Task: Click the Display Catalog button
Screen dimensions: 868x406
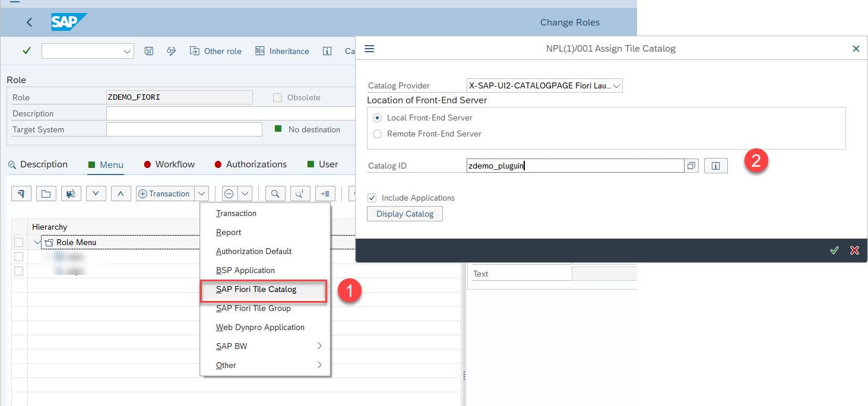Action: point(405,214)
